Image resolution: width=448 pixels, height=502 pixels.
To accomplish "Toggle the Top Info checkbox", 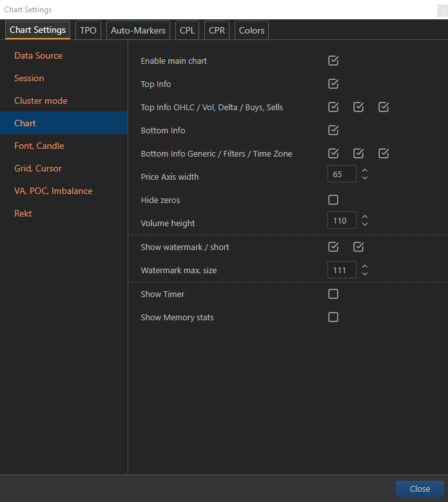I will (x=333, y=84).
